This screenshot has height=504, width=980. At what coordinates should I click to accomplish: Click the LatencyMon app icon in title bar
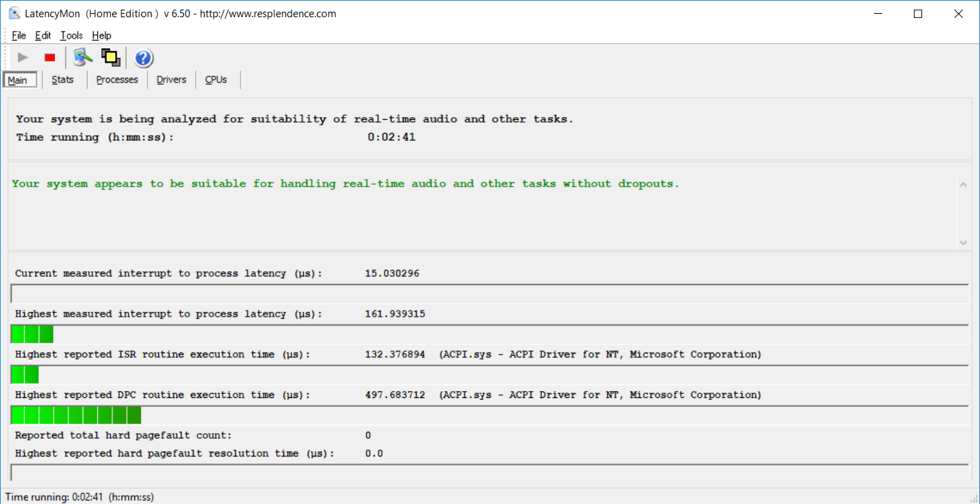pyautogui.click(x=14, y=14)
